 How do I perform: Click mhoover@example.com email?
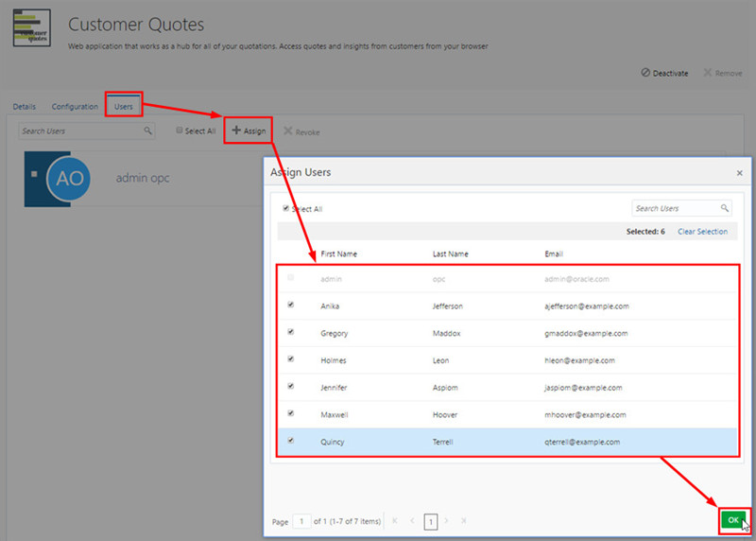pos(585,414)
